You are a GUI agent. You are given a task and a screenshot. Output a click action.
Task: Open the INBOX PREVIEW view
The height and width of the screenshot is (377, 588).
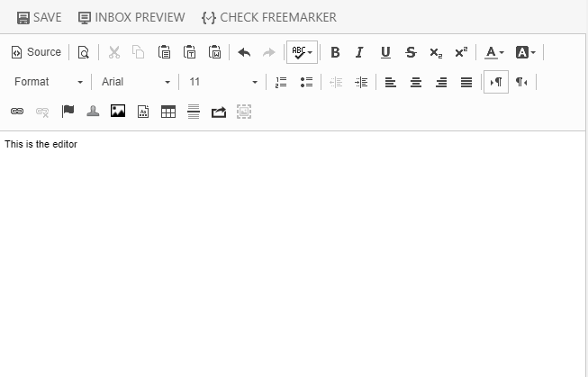[x=131, y=17]
